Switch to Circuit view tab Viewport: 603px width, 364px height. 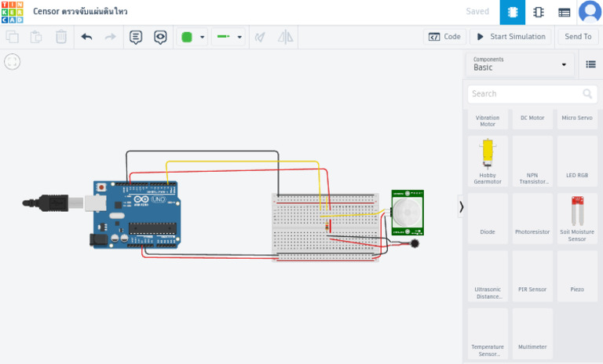coord(512,13)
